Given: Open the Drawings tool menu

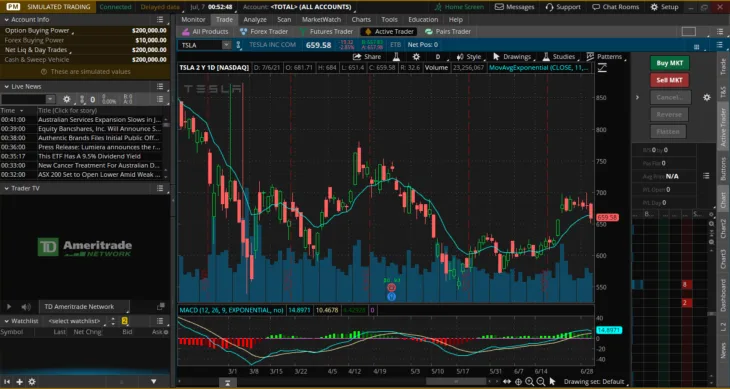Looking at the screenshot, I should pos(512,57).
